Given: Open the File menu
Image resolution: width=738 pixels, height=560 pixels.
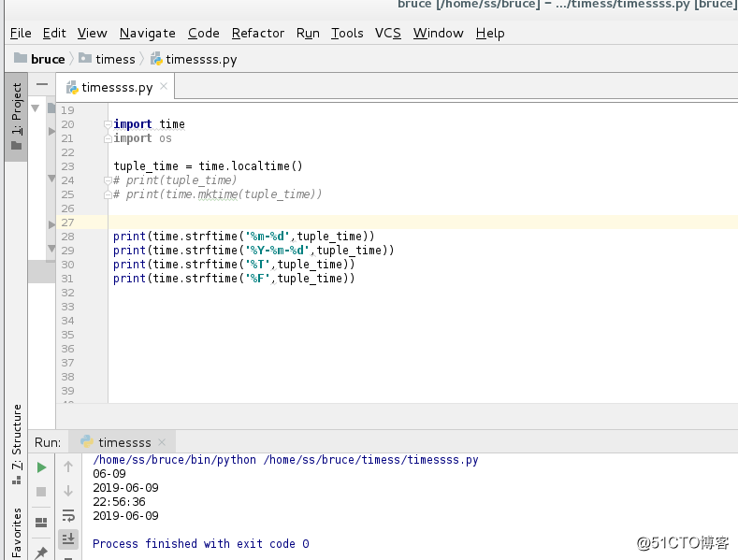Looking at the screenshot, I should point(21,33).
